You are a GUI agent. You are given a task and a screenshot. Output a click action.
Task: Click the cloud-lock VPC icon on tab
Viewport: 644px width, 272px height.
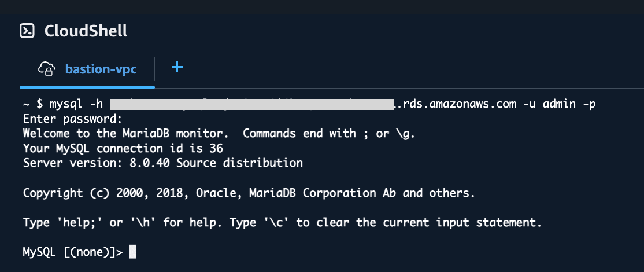pos(47,69)
